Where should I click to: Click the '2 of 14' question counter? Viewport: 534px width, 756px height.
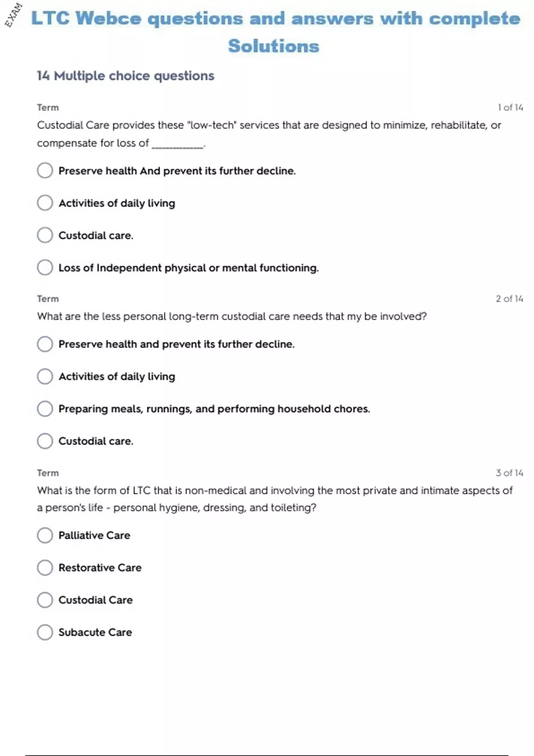tap(510, 298)
